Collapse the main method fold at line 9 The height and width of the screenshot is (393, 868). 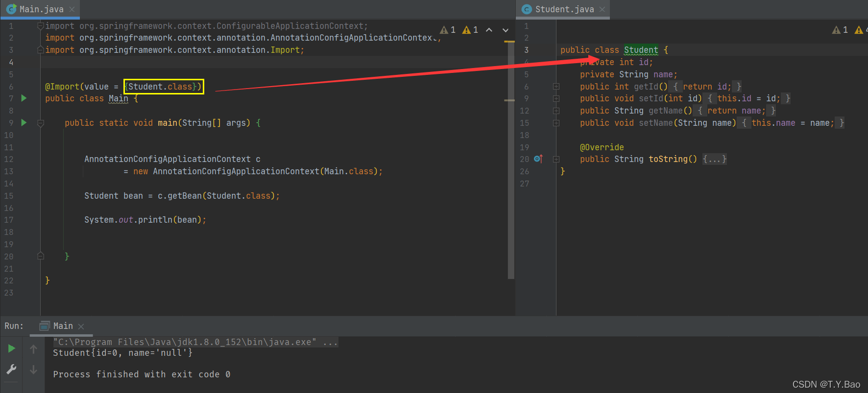point(41,123)
